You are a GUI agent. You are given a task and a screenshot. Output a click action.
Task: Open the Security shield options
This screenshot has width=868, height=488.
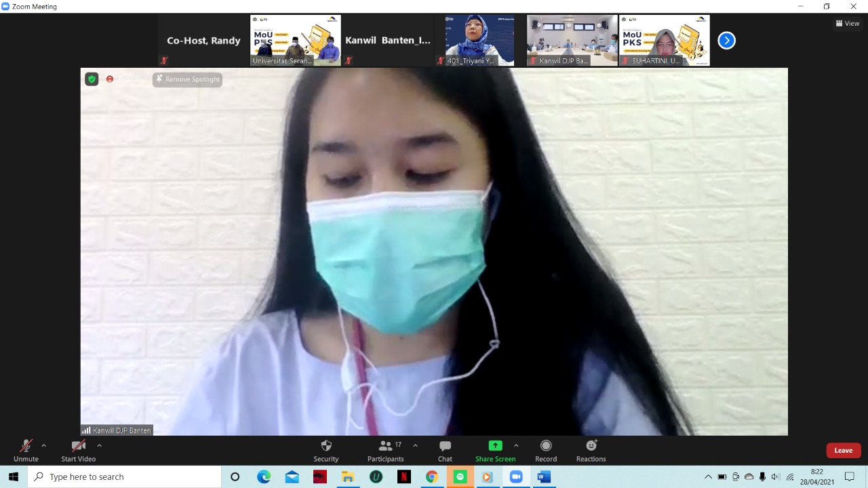pyautogui.click(x=325, y=450)
